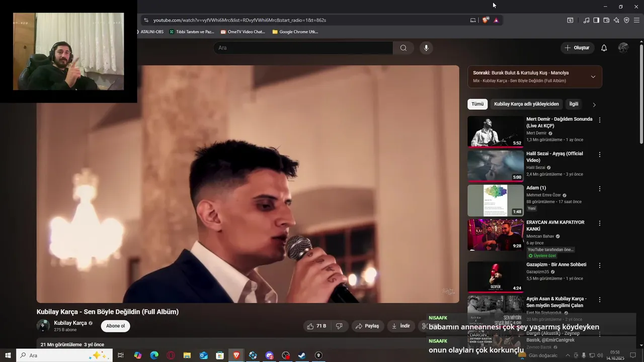Open the Brave playlist music note icon
Viewport: 644px width, 362px height.
(x=586, y=20)
